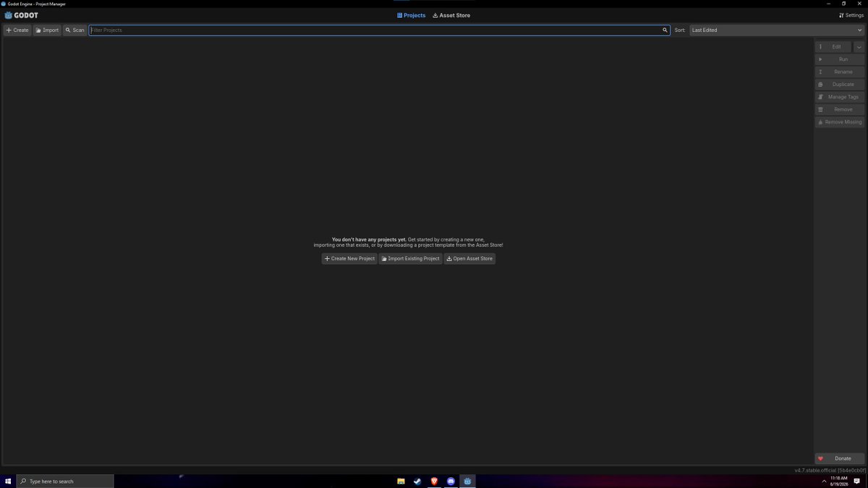Switch to the Projects tab
This screenshot has height=488, width=868.
pyautogui.click(x=412, y=15)
